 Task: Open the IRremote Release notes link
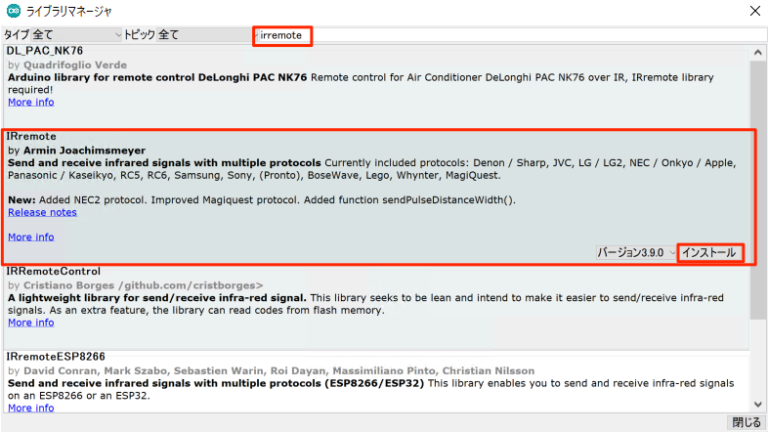coord(42,212)
